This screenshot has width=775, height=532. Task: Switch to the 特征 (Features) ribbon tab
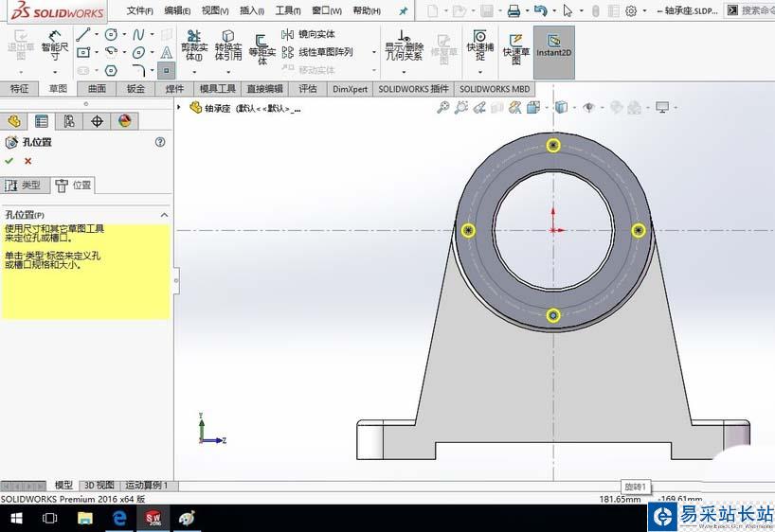pos(20,89)
